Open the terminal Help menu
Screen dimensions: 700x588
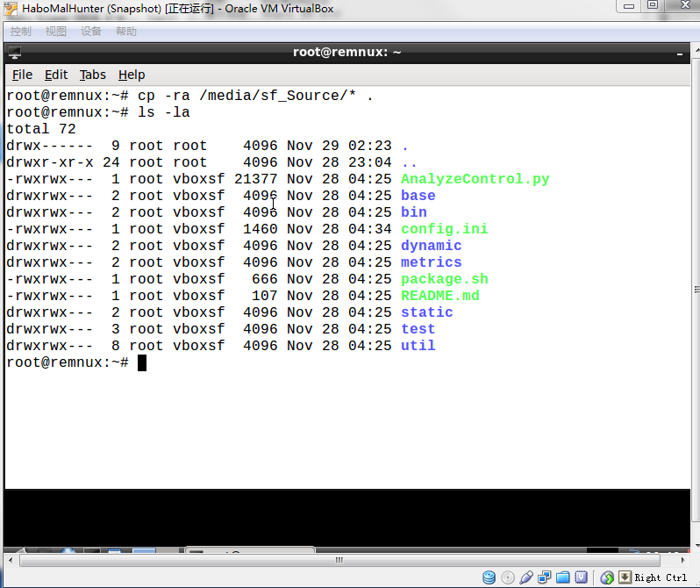(x=132, y=75)
